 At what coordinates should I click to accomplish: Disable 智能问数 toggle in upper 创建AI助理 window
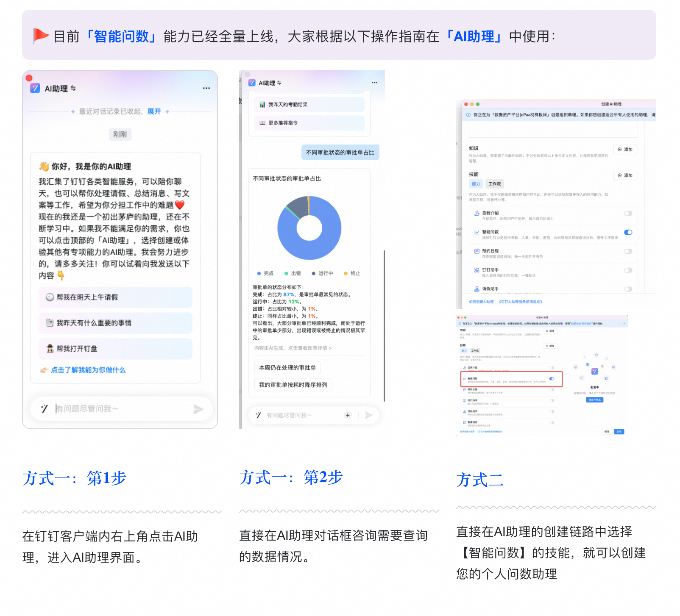[628, 232]
